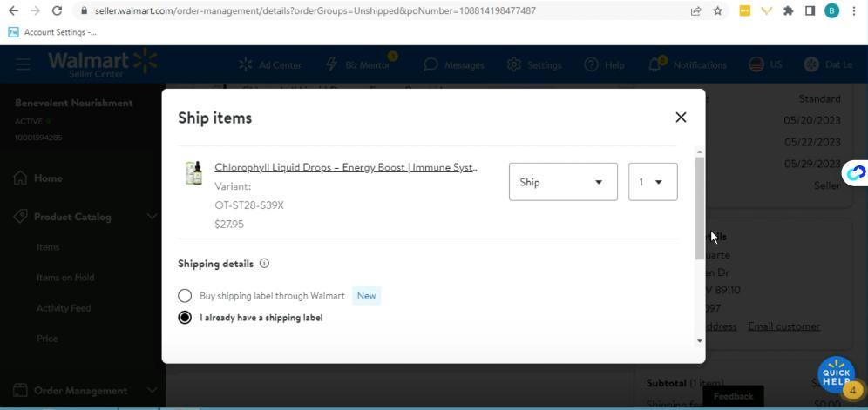Go back in browser history
The image size is (868, 410).
[13, 10]
